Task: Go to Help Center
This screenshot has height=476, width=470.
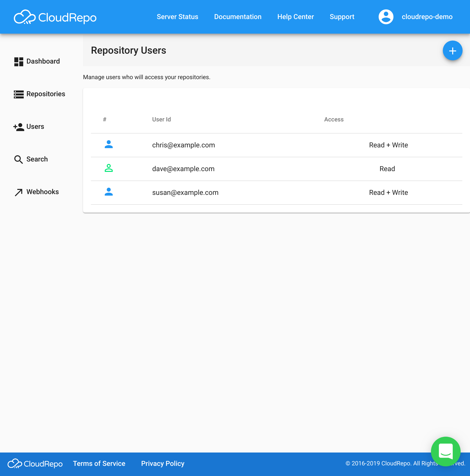Action: [x=296, y=17]
